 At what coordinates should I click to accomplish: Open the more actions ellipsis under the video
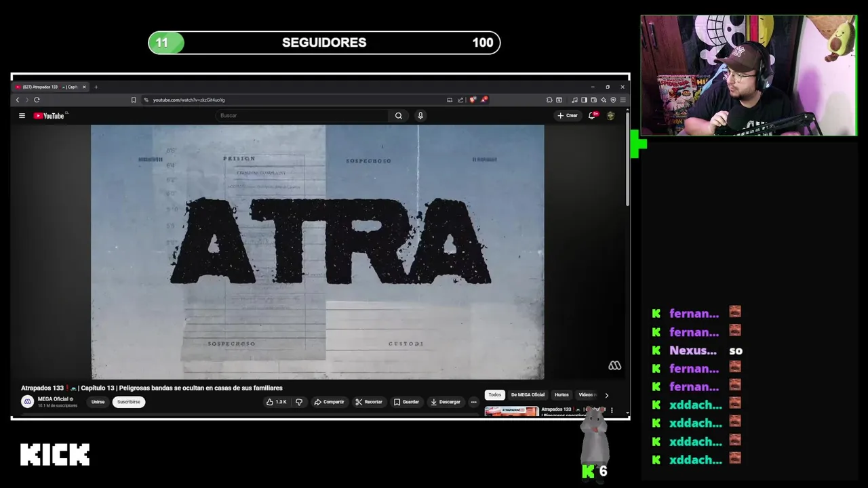tap(473, 402)
